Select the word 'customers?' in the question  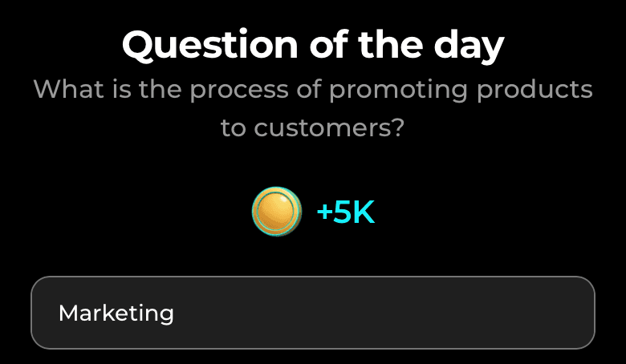click(329, 128)
